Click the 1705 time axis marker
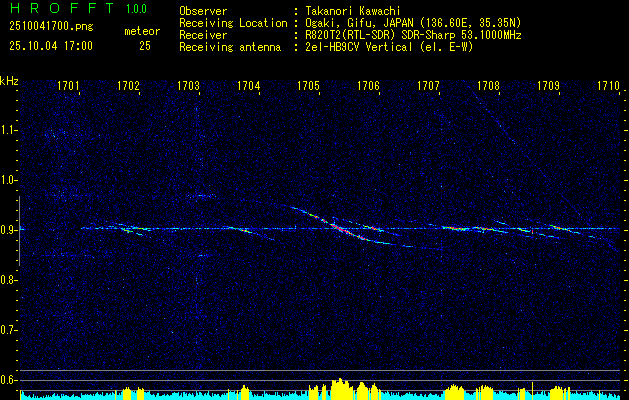629x400 pixels. click(x=308, y=85)
